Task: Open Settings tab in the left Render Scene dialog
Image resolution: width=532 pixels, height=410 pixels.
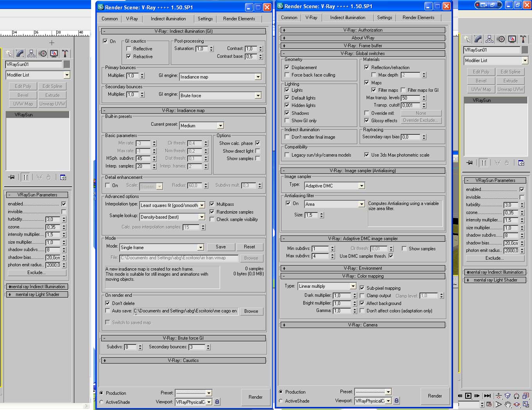Action: pyautogui.click(x=205, y=19)
